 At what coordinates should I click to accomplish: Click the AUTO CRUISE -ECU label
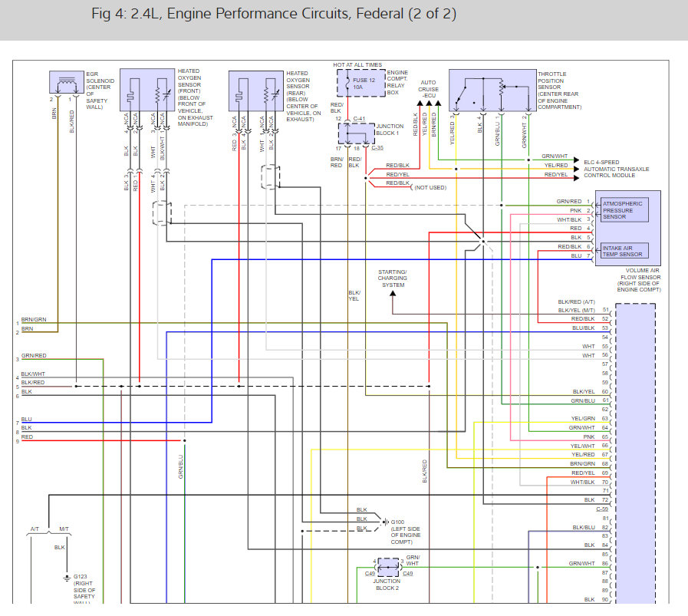point(428,89)
